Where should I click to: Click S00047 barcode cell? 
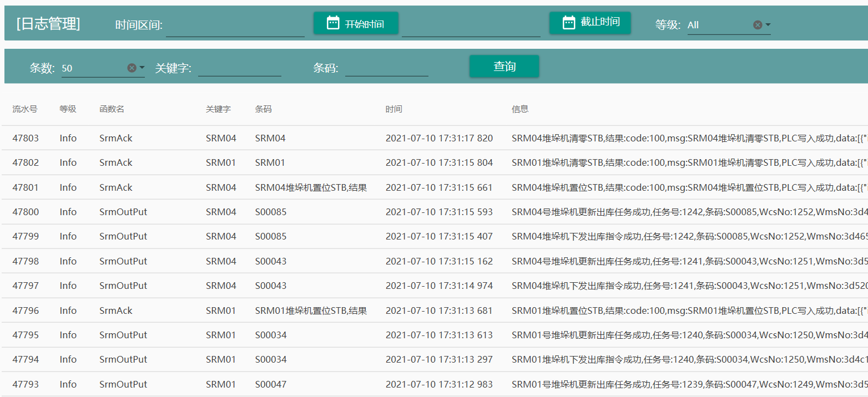pyautogui.click(x=271, y=384)
